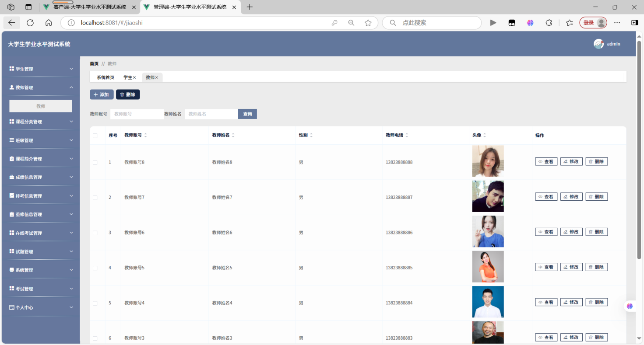Close the 学生 page tab
This screenshot has width=644, height=345.
(x=134, y=77)
